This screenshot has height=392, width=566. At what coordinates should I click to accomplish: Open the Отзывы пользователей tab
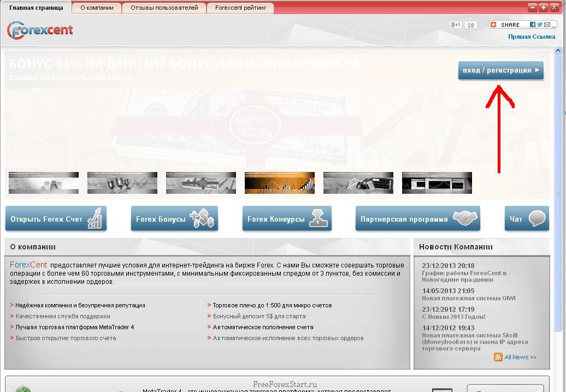(x=164, y=8)
